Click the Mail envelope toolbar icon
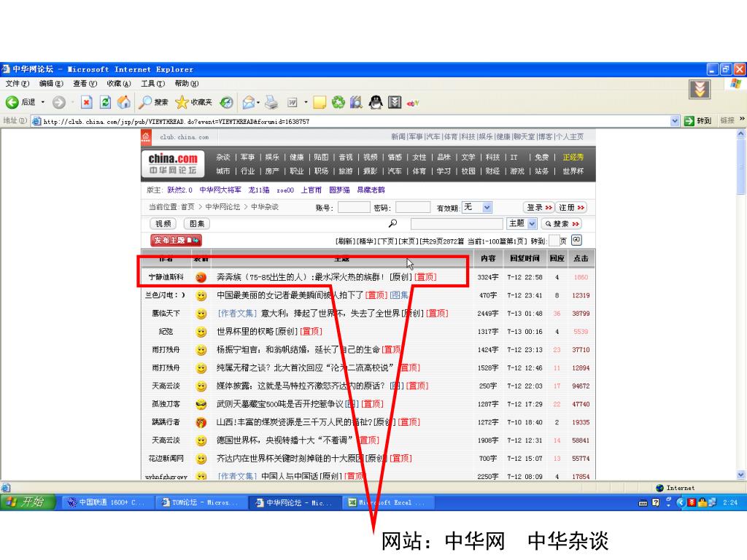 [248, 102]
